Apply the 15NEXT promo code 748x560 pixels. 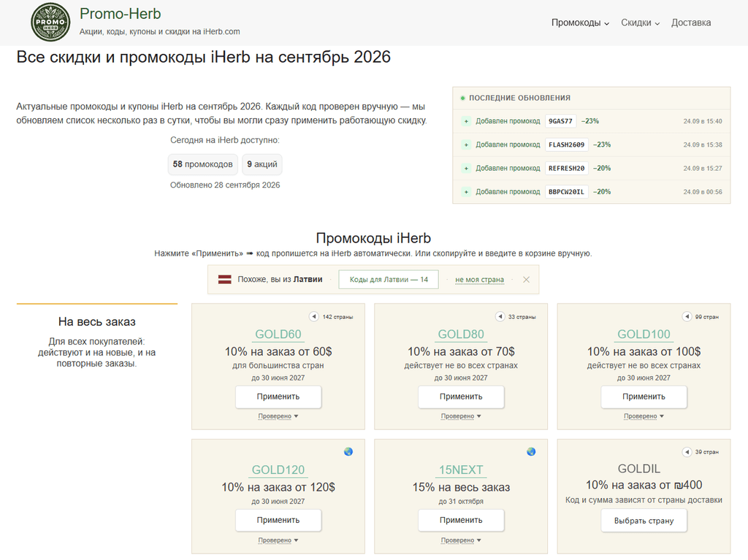[x=461, y=521]
